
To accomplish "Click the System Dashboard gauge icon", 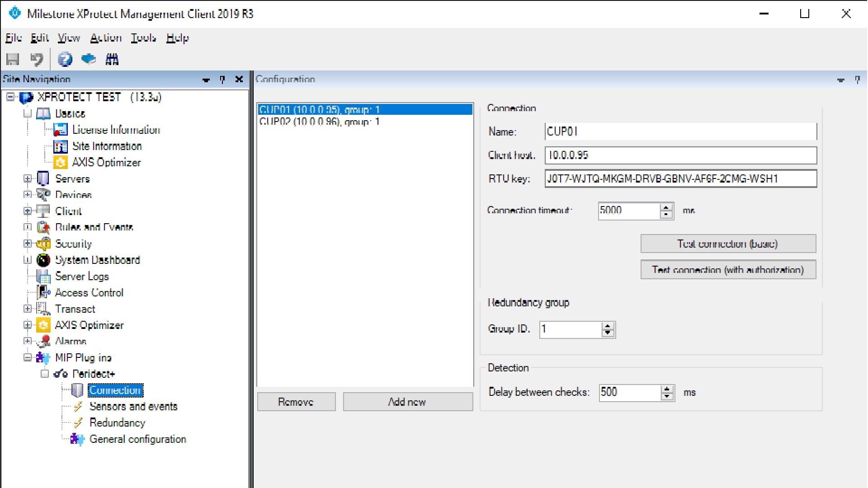I will [43, 260].
